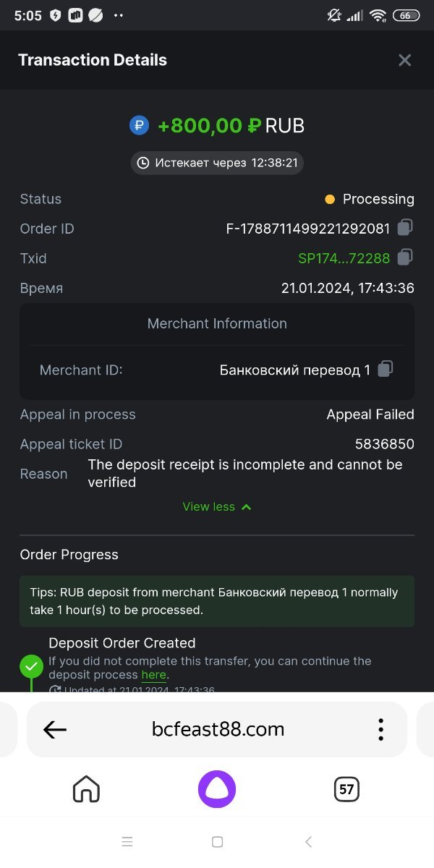This screenshot has width=434, height=868.
Task: Collapse details with View less
Action: [216, 507]
